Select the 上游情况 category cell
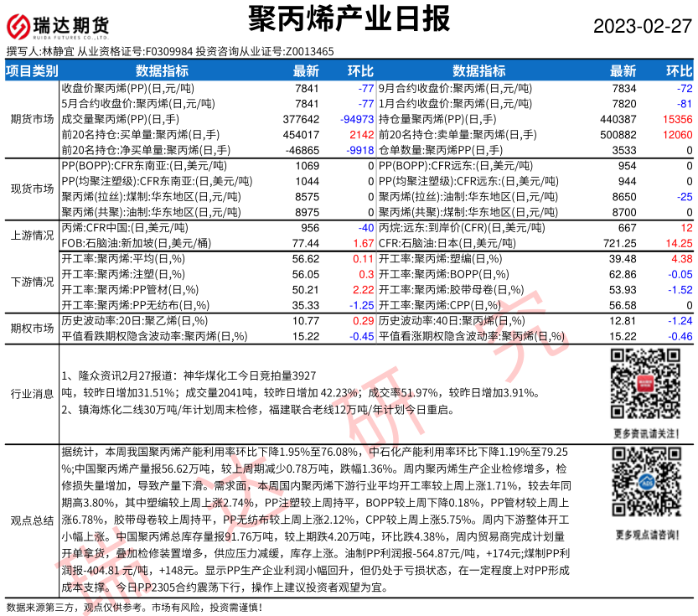 [32, 236]
